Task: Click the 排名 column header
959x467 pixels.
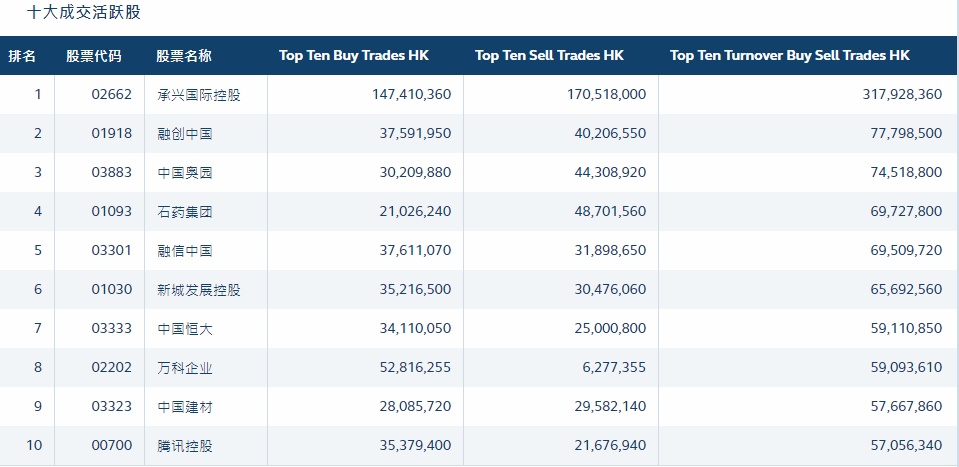Action: [x=23, y=56]
